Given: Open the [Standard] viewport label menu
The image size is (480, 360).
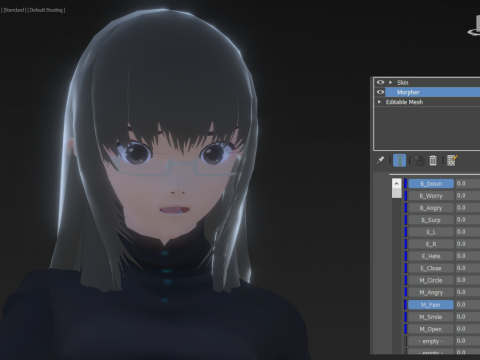Looking at the screenshot, I should tap(14, 10).
